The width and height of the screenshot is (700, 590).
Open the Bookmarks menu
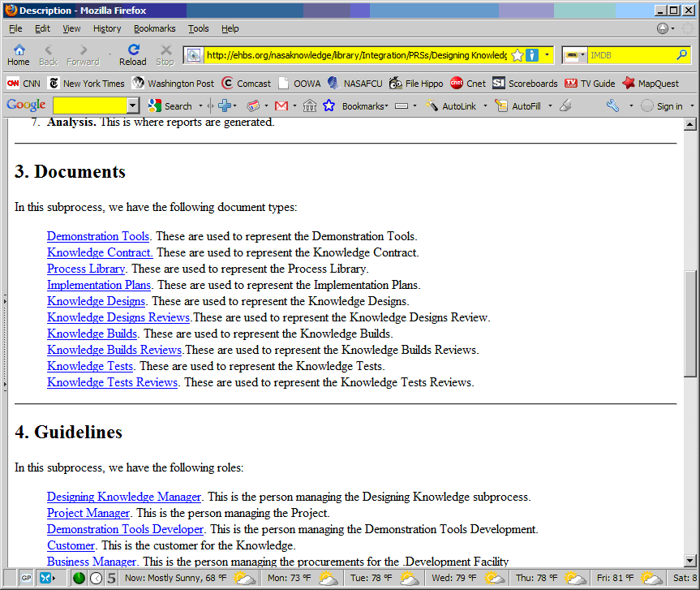(x=154, y=28)
